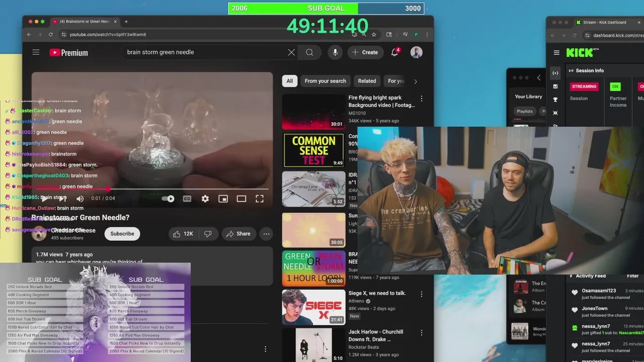Run search with the magnifier button
The height and width of the screenshot is (362, 644).
pos(309,52)
